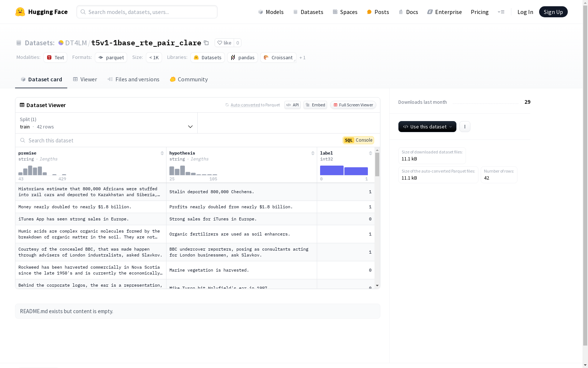Image resolution: width=588 pixels, height=368 pixels.
Task: Open the Community tab
Action: [x=189, y=79]
